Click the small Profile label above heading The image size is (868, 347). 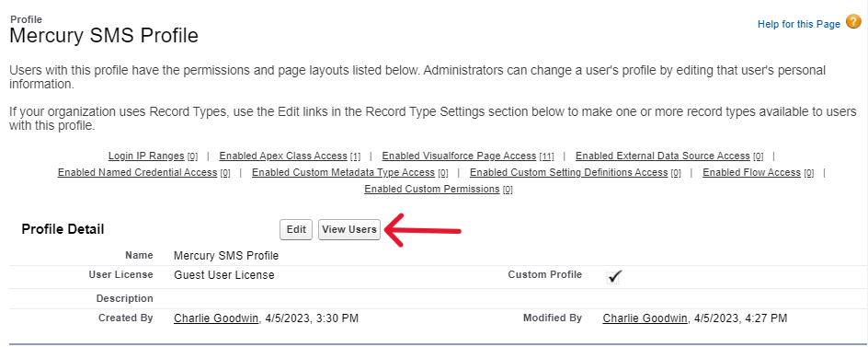click(26, 19)
